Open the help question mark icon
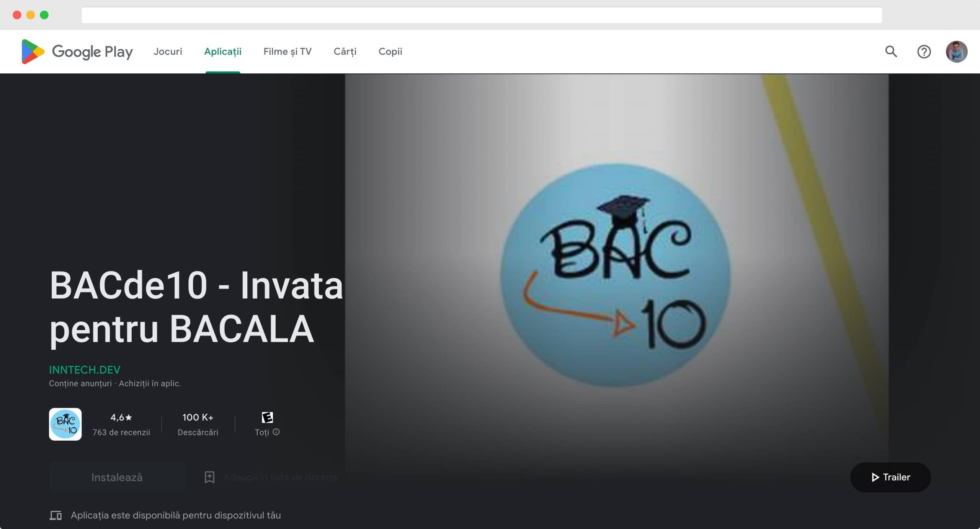 [x=924, y=52]
